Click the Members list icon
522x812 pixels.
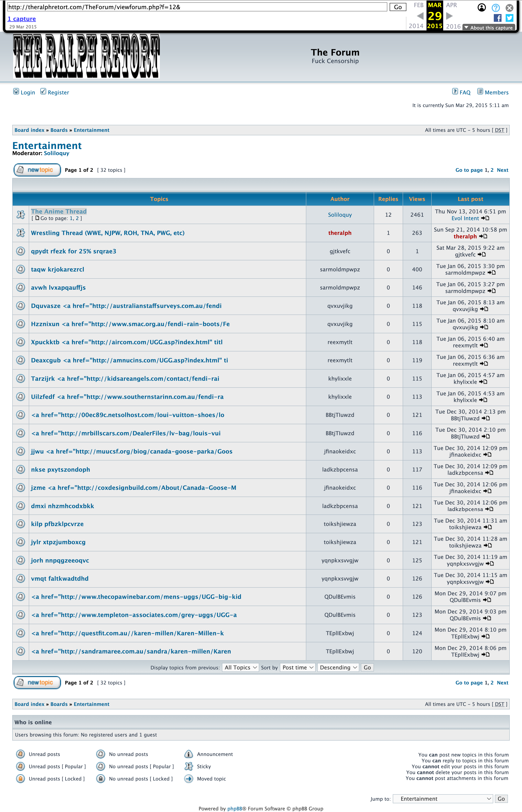480,91
